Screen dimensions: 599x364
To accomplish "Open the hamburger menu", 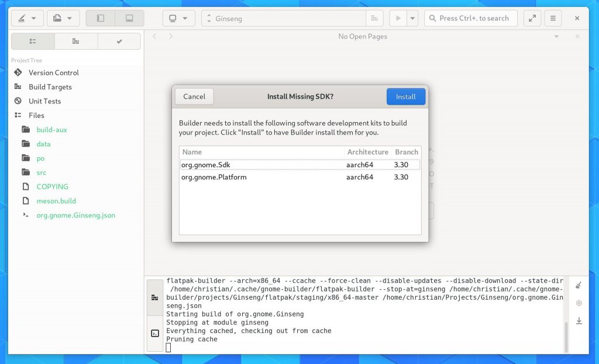I will pyautogui.click(x=553, y=18).
